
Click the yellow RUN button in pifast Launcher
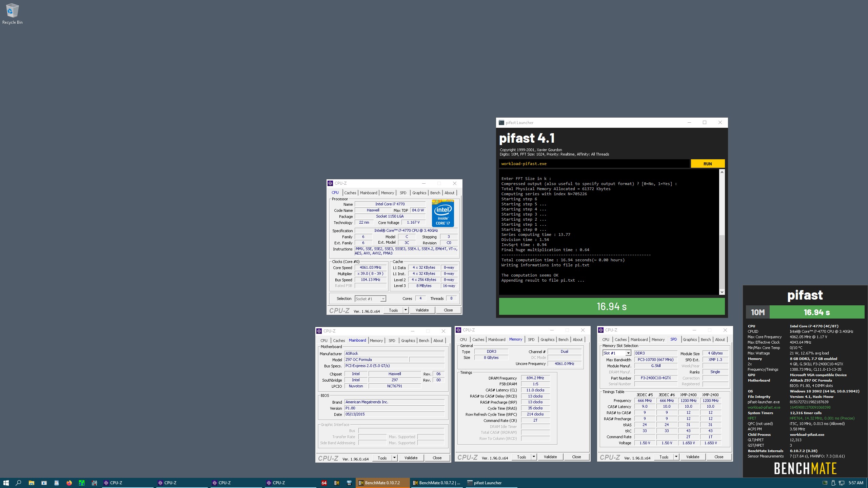(708, 164)
